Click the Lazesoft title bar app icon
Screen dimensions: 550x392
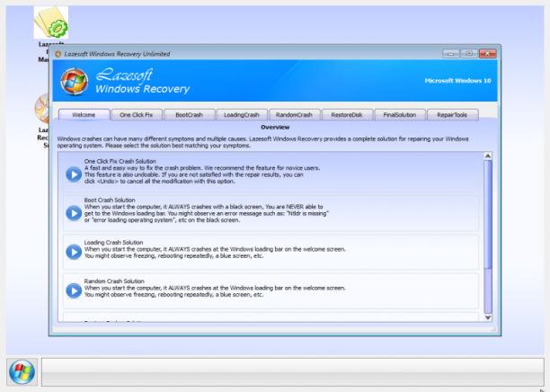(58, 54)
